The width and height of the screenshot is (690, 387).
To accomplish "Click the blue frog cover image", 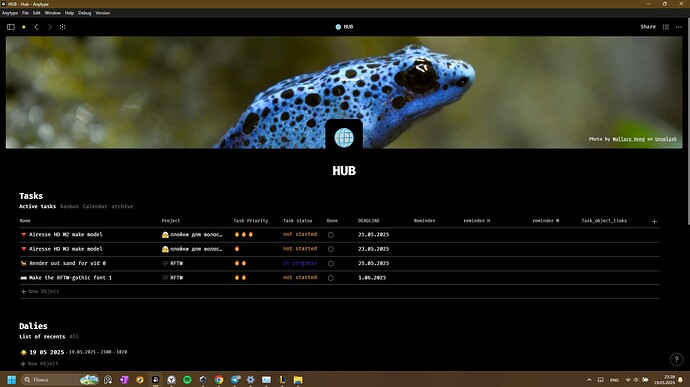I will tap(344, 92).
